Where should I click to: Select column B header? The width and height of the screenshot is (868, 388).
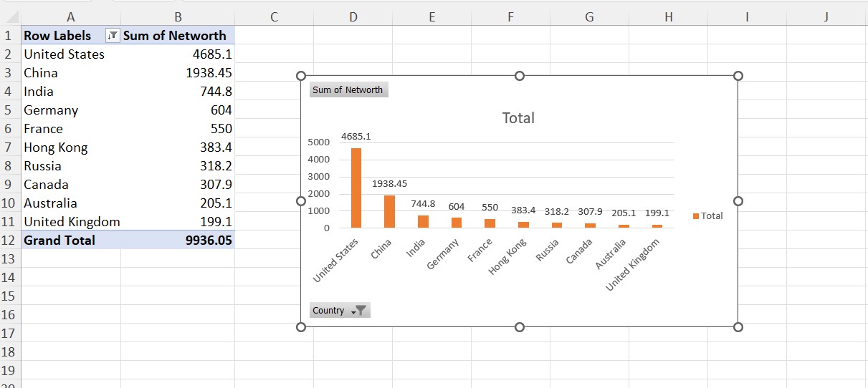tap(178, 17)
